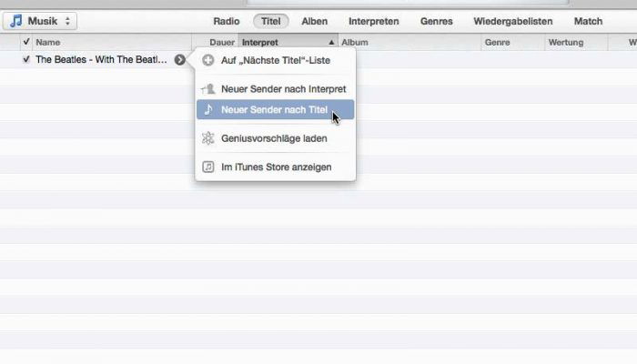This screenshot has height=364, width=637.
Task: Click the iTunes Store icon in menu
Action: point(208,167)
